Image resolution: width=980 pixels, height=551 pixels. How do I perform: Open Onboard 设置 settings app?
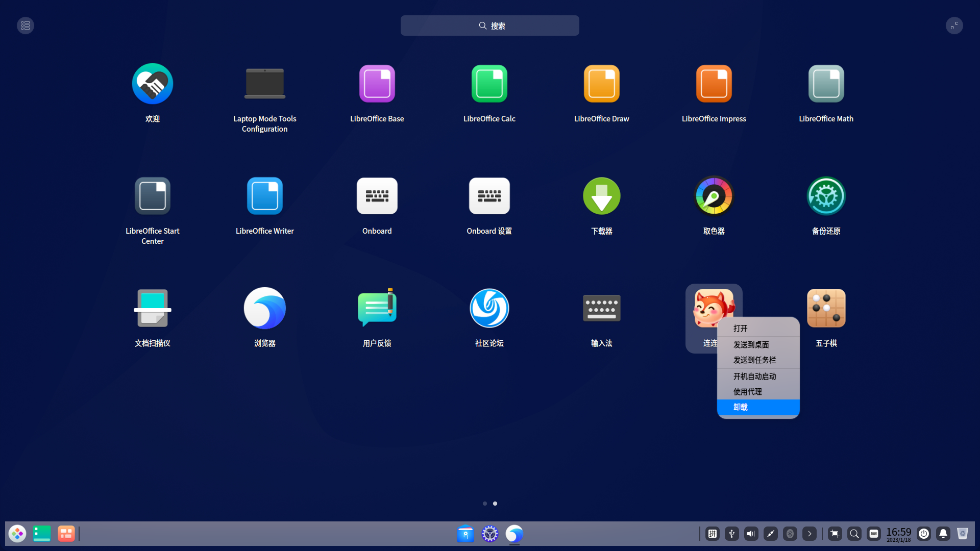click(x=489, y=196)
